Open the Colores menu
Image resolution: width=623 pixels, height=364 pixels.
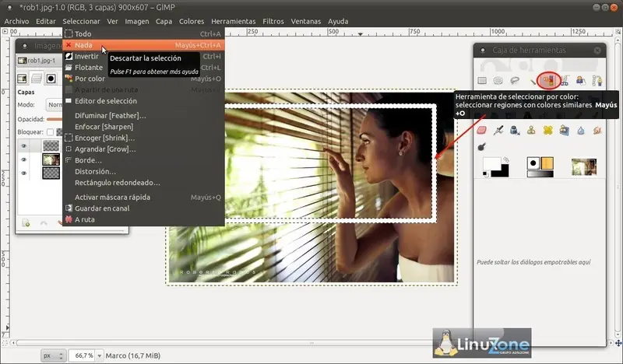pos(191,22)
